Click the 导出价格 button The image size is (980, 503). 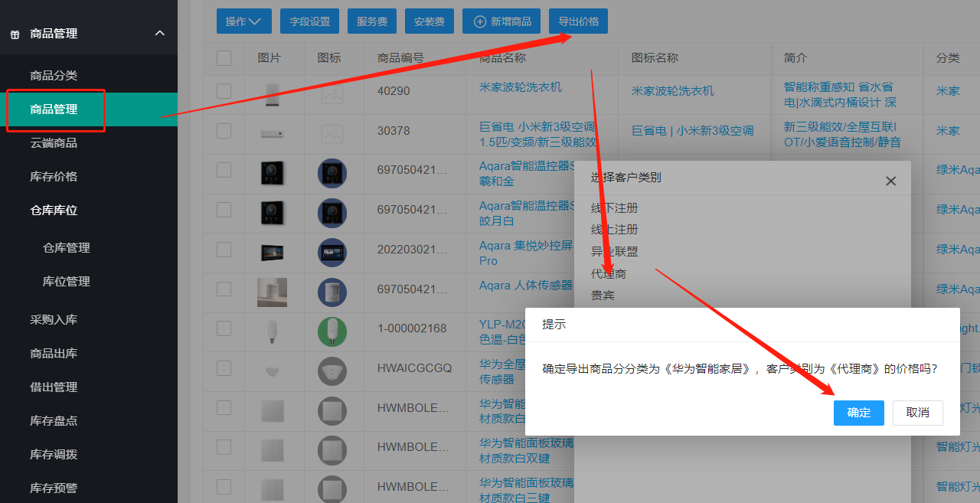pos(578,21)
